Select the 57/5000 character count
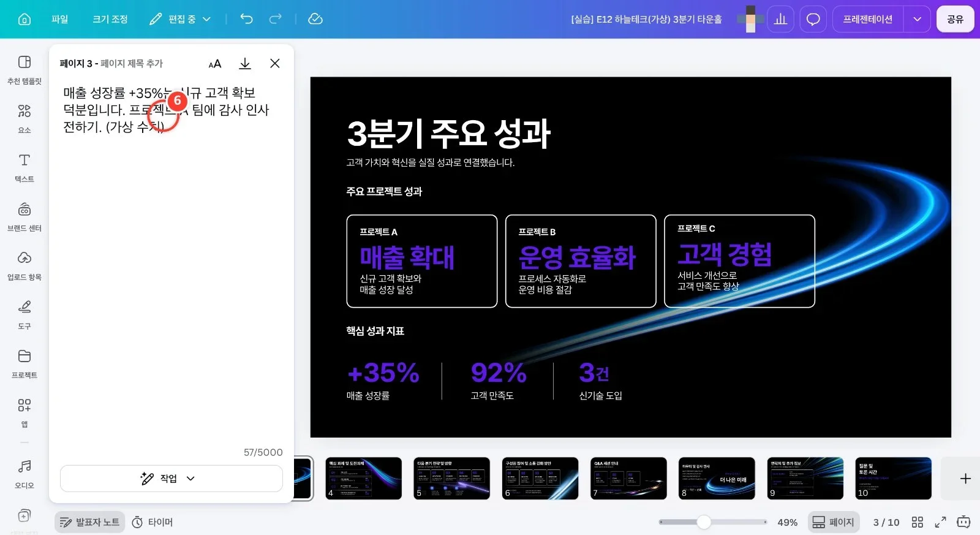Image resolution: width=980 pixels, height=535 pixels. 263,452
